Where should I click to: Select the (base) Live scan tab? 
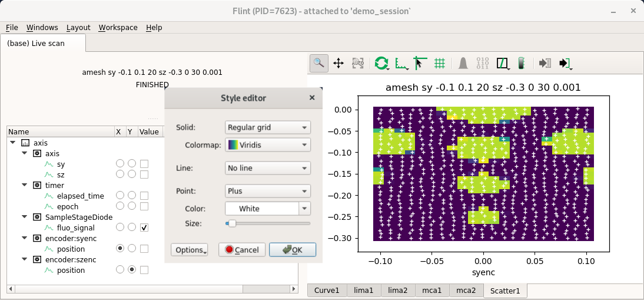point(43,43)
